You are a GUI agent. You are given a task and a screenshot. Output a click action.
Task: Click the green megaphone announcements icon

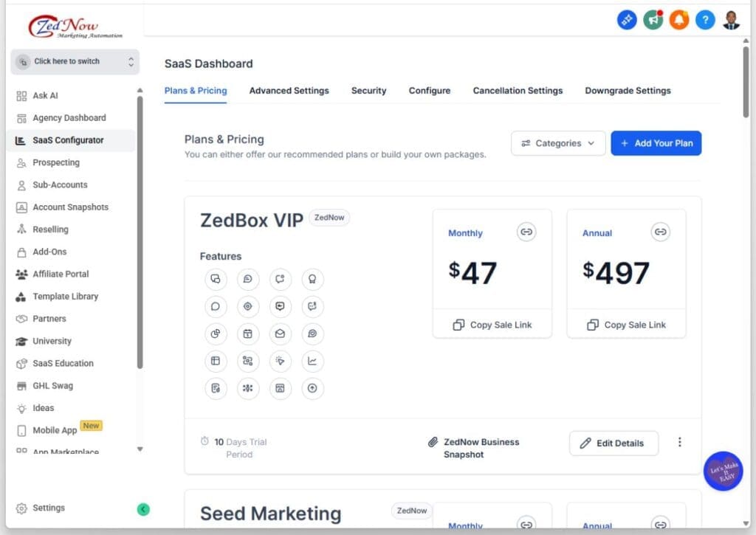pos(653,21)
